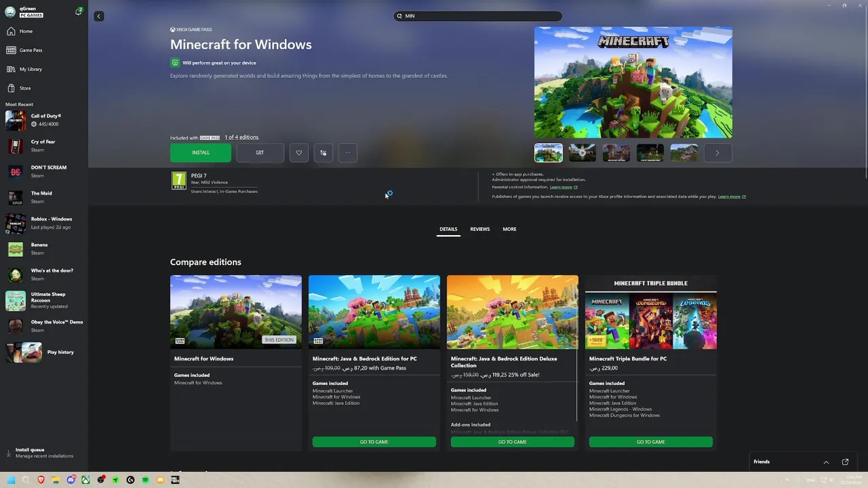This screenshot has height=488, width=868.
Task: Click the Friends label
Action: pos(762,462)
